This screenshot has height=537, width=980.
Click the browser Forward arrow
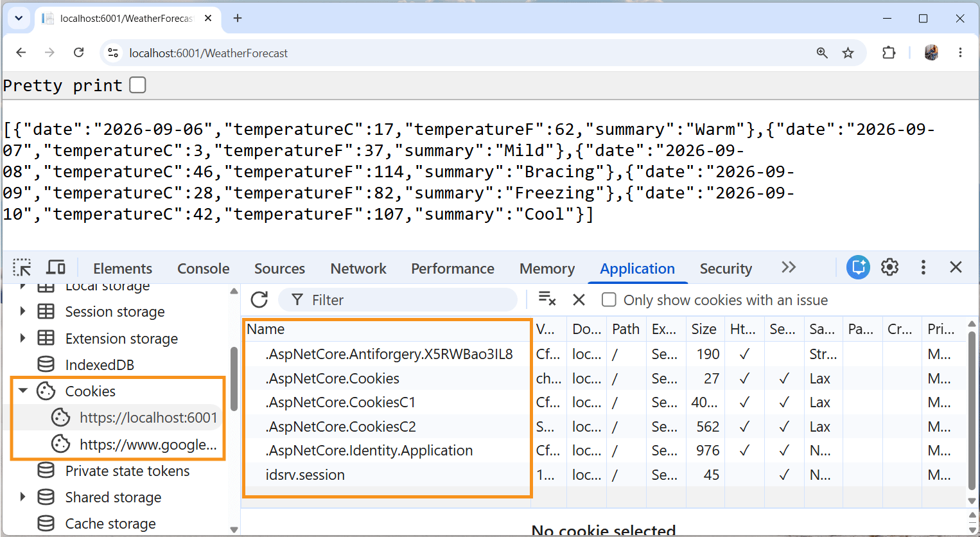point(49,53)
